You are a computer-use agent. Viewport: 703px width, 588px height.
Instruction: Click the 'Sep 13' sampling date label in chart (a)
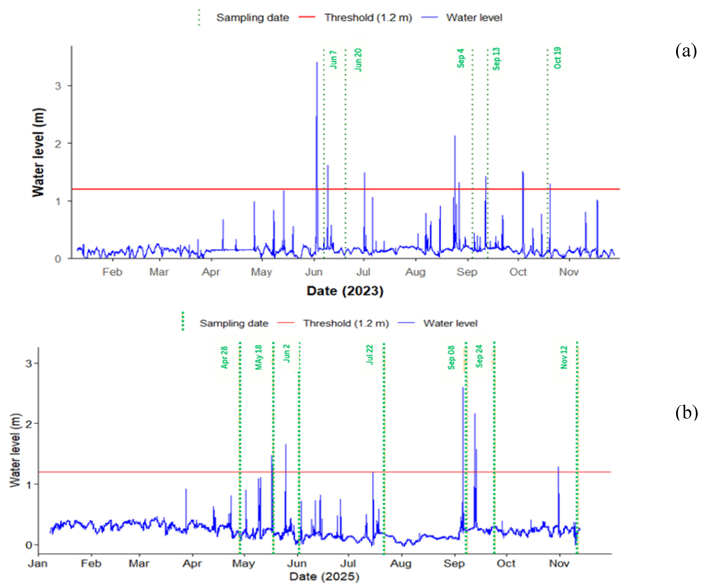coord(496,59)
